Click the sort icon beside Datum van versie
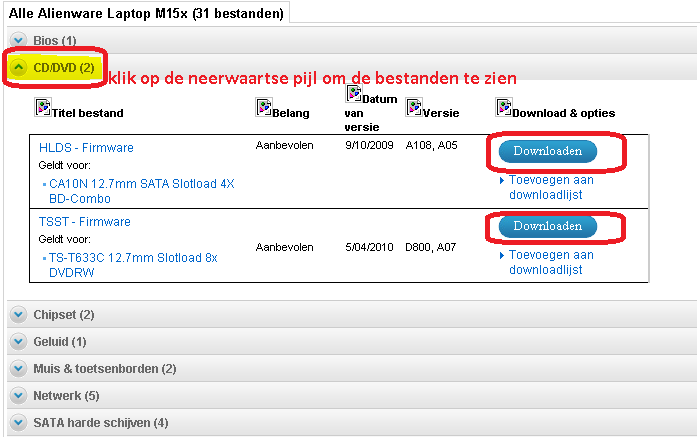 click(354, 94)
